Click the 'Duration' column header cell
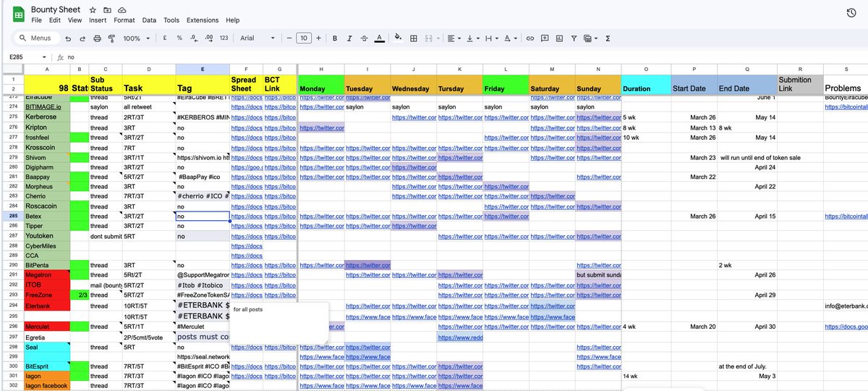 click(646, 84)
